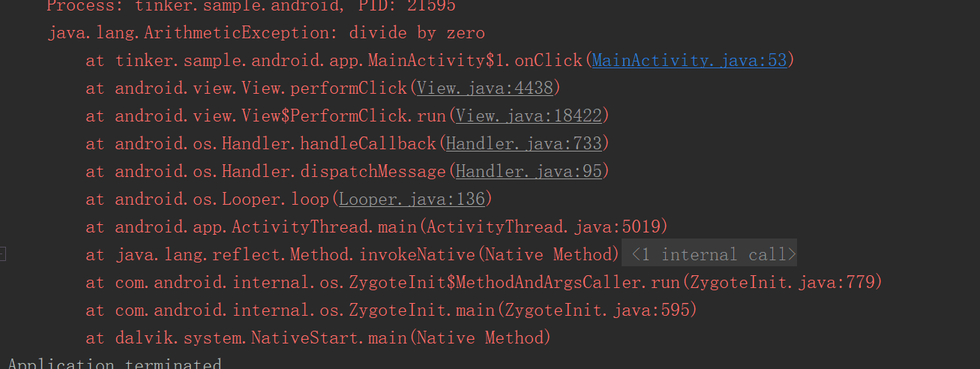Expand the "1 internal call" folded frames

point(709,255)
